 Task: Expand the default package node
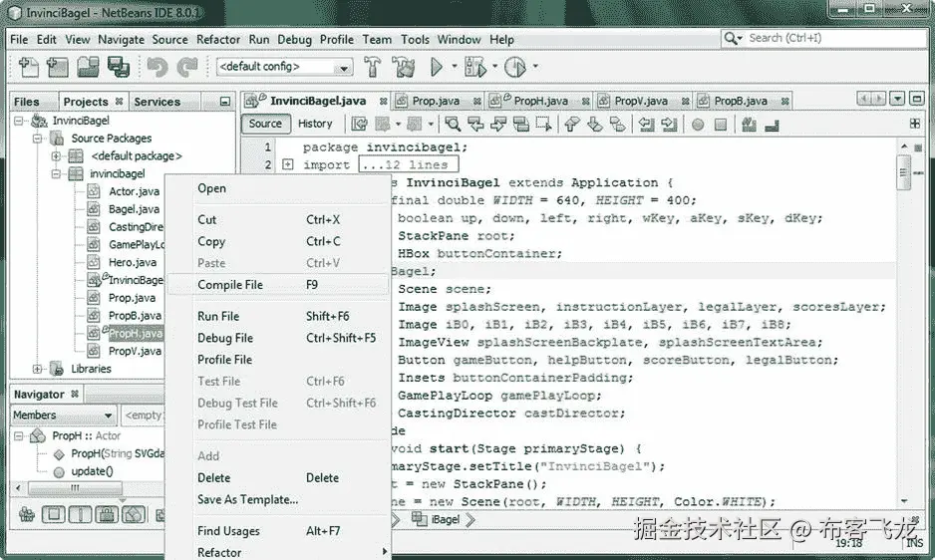pyautogui.click(x=56, y=156)
